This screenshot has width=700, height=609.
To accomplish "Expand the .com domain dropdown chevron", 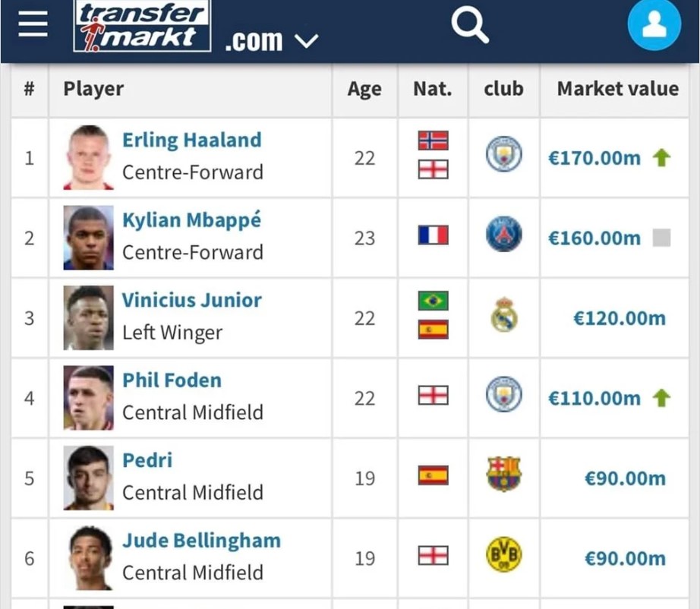I will pos(307,42).
